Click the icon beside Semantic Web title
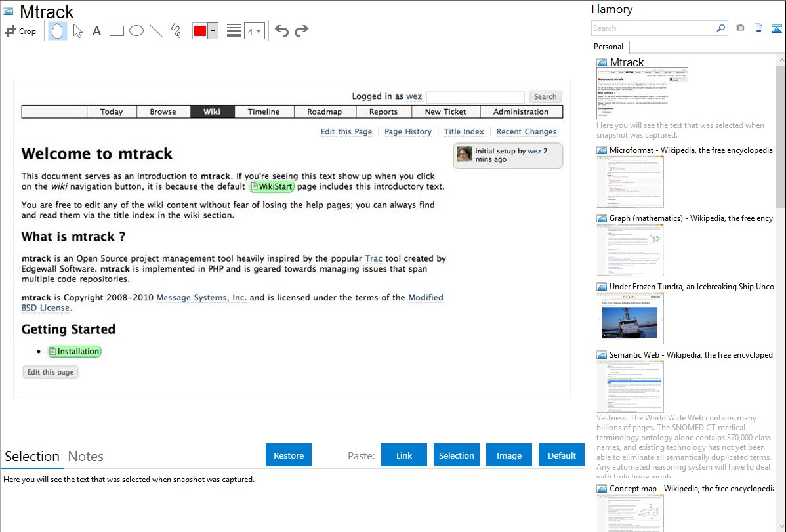This screenshot has width=786, height=532. coord(602,355)
